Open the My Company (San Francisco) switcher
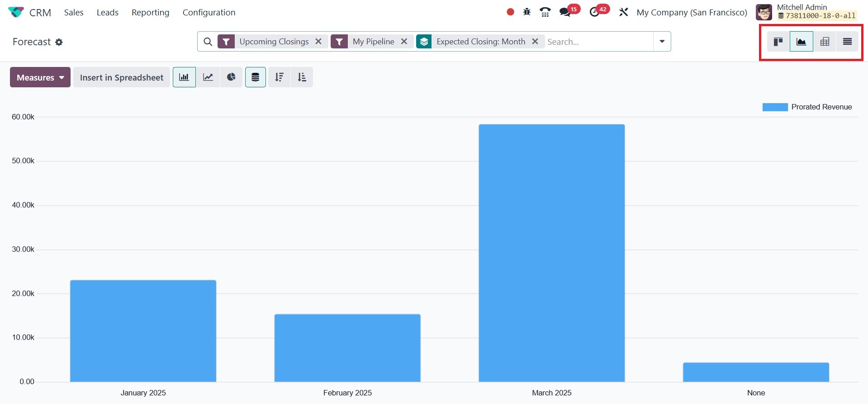 click(x=692, y=12)
